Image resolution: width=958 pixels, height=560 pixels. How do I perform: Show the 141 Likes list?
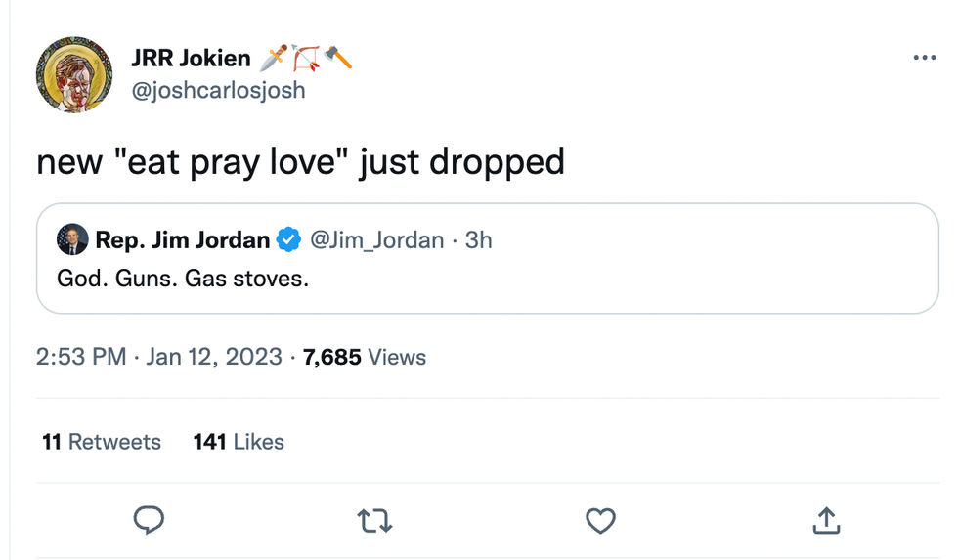click(x=239, y=442)
